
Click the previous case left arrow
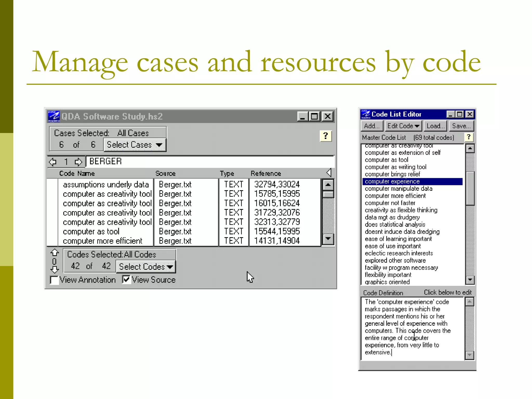[53, 162]
